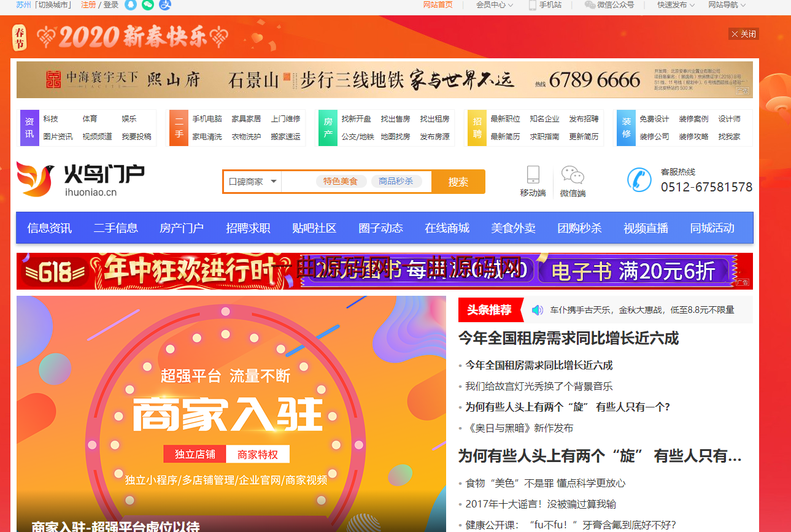791x532 pixels.
Task: Go to 视频直播 nav tab
Action: 646,228
